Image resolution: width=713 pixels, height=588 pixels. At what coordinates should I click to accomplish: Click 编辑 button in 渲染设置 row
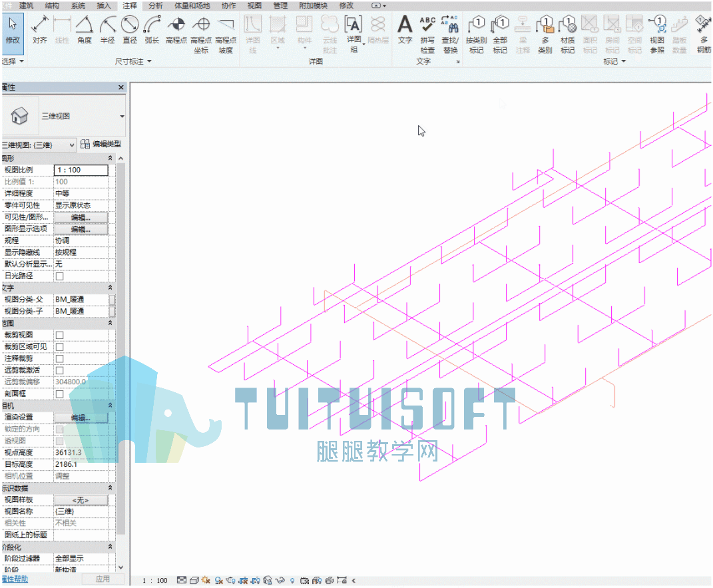(x=81, y=418)
